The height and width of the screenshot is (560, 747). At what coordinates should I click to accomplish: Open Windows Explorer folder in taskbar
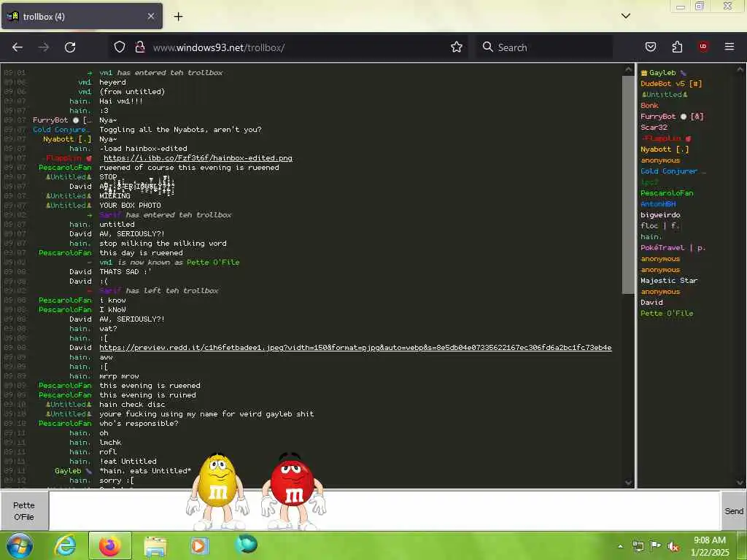tap(155, 545)
